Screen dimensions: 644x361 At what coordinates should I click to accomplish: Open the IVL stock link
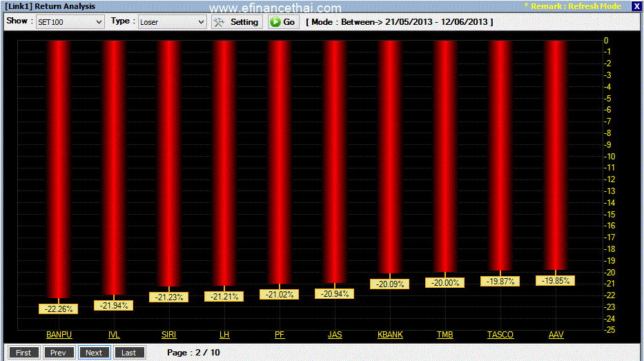click(114, 335)
